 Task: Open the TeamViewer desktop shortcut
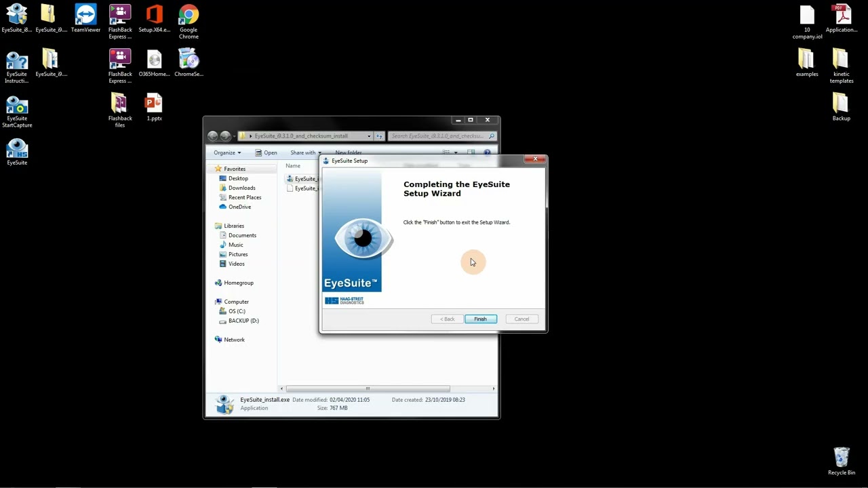[85, 18]
